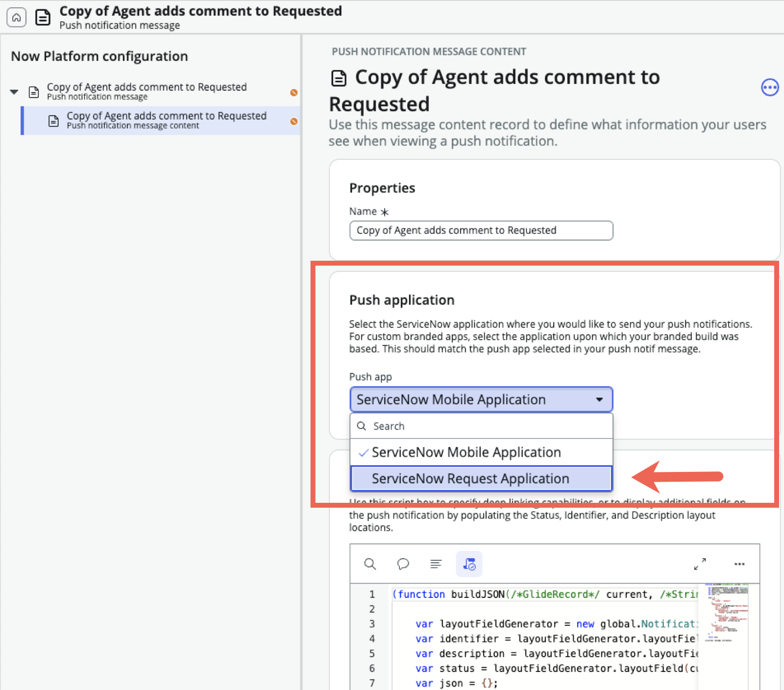Click the 'Push app' field label
Screen dimensions: 784x690
[370, 377]
